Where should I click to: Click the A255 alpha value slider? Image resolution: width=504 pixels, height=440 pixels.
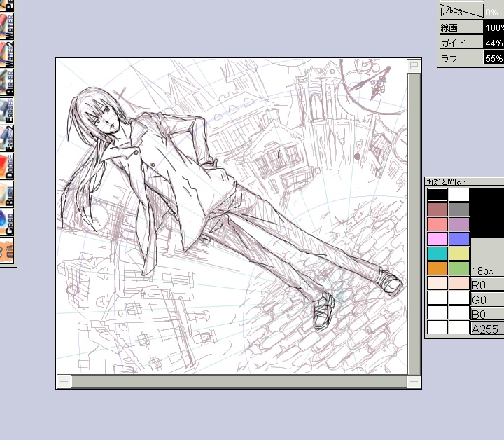pos(487,329)
